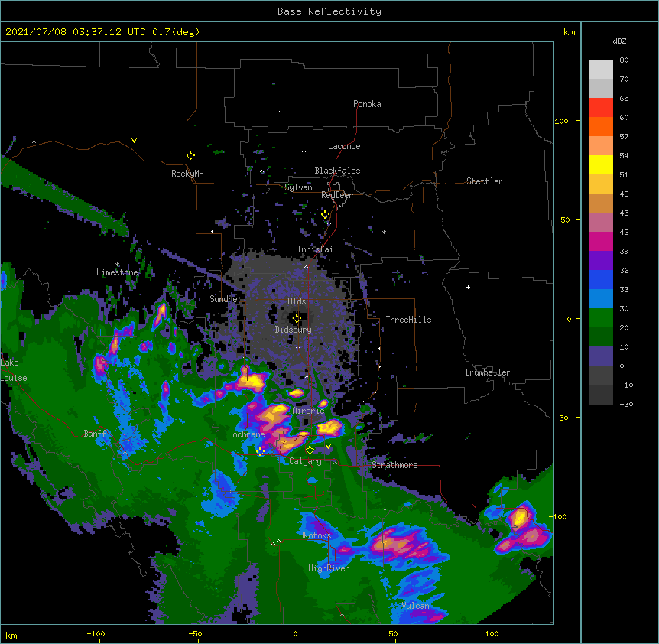Screen dimensions: 659x644
Task: Click the dBZ legend heading
Action: 619,41
